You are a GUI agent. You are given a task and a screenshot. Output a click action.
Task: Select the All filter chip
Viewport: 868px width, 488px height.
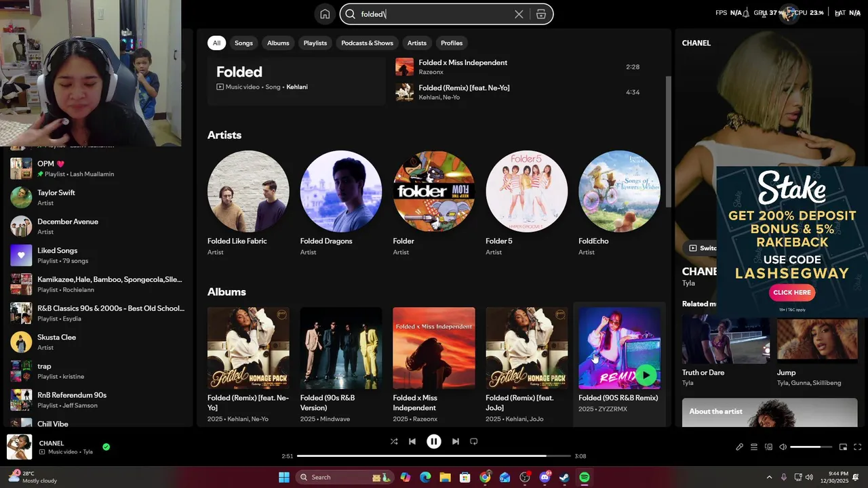pyautogui.click(x=216, y=43)
